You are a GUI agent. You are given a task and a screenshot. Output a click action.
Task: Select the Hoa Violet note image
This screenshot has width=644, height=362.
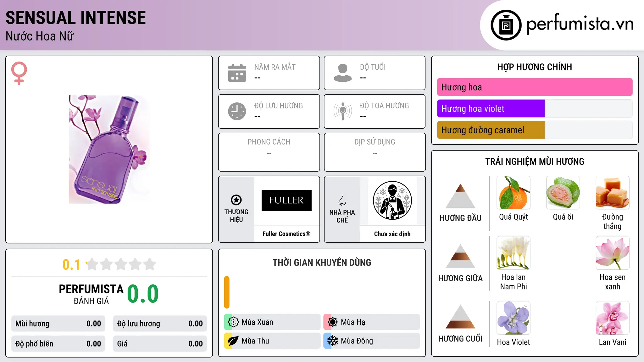pos(514,318)
